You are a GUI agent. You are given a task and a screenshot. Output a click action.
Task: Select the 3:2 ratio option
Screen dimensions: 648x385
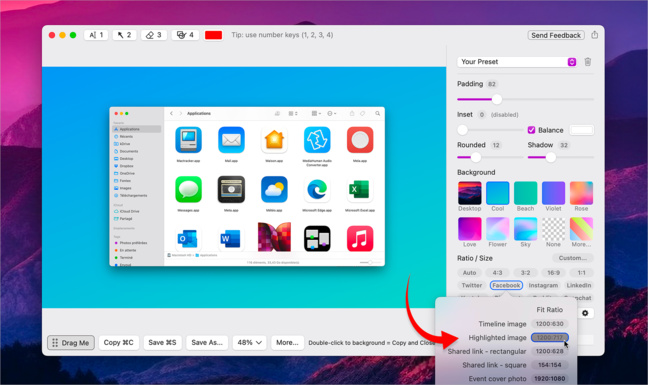point(525,273)
